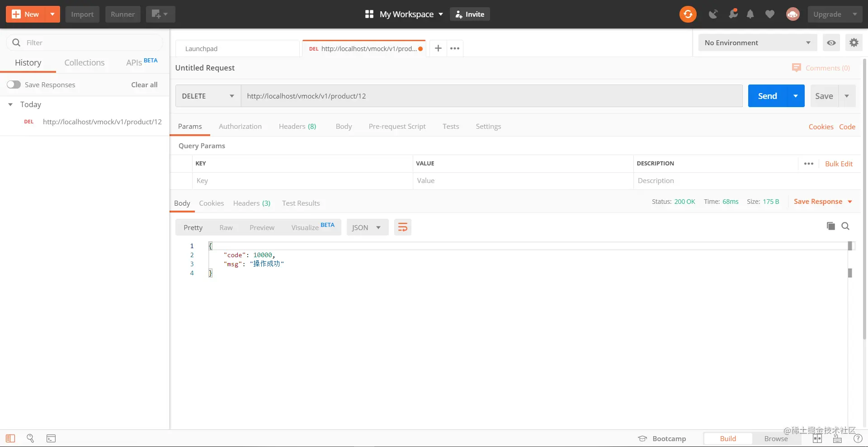Open Postman Console icon
The height and width of the screenshot is (447, 868).
51,438
